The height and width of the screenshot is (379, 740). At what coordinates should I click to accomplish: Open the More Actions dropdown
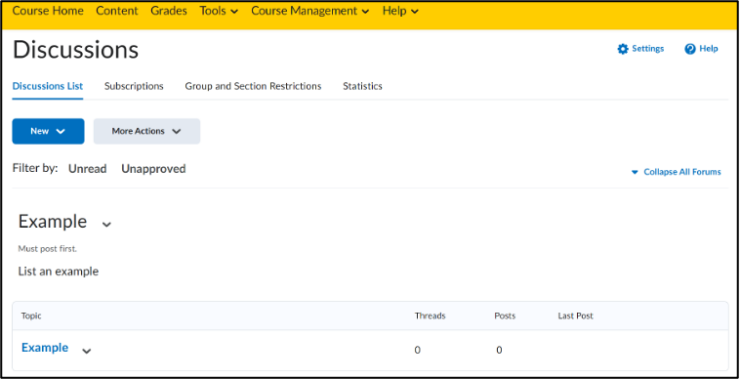[x=147, y=131]
